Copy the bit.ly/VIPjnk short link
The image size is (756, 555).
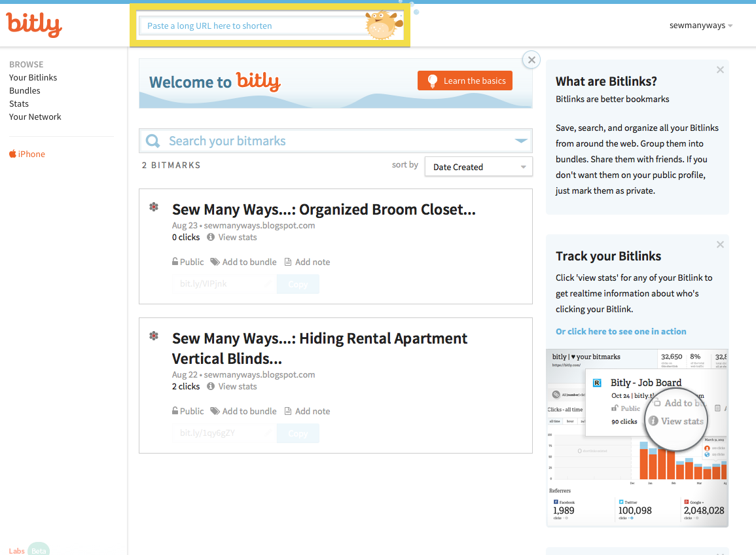(x=298, y=284)
